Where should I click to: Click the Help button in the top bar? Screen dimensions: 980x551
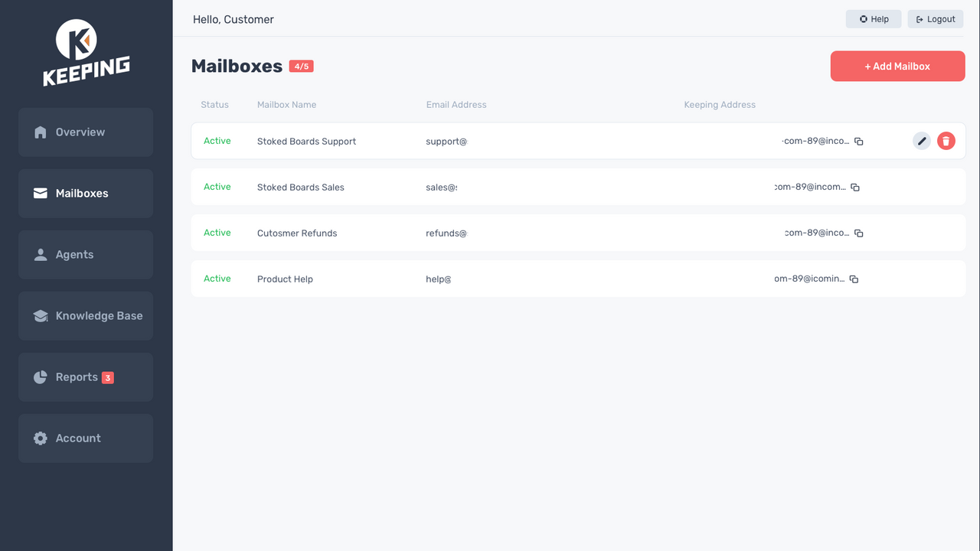coord(873,18)
